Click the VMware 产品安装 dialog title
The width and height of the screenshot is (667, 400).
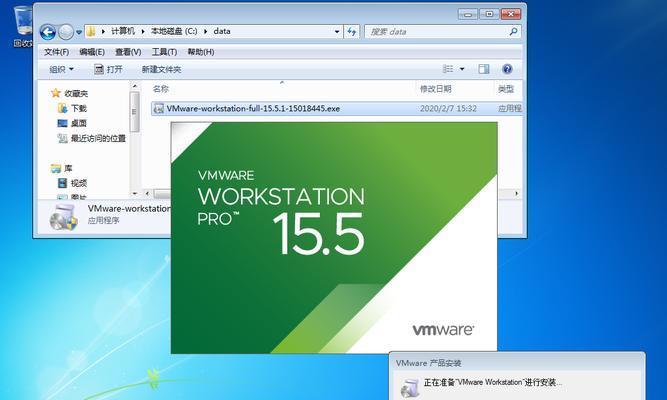click(428, 363)
